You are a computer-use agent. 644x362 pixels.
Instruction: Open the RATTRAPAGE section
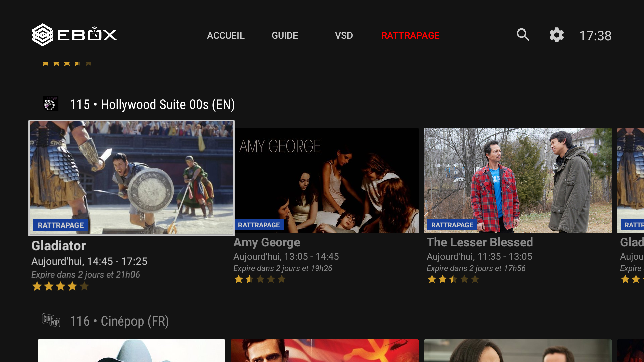(411, 35)
